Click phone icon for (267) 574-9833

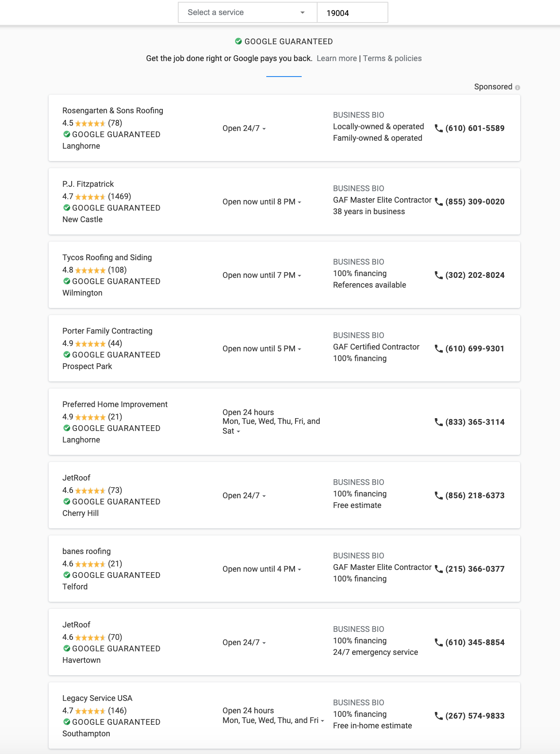(x=439, y=716)
